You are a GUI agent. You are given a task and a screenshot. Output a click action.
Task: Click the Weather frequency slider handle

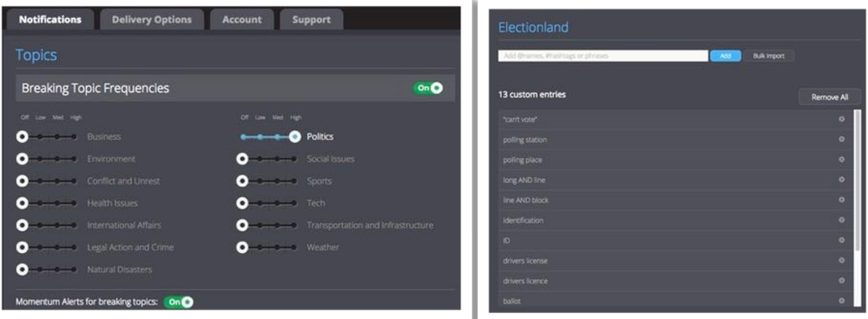(242, 247)
